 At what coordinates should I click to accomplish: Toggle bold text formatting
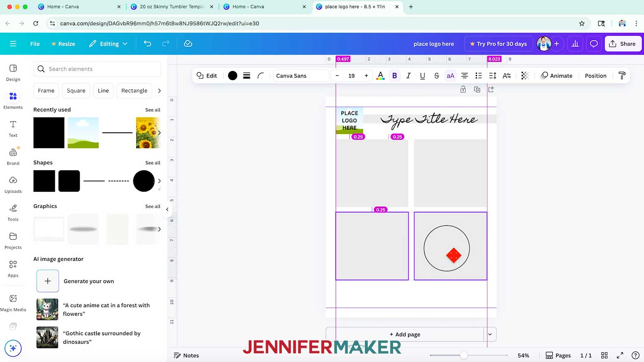click(394, 76)
